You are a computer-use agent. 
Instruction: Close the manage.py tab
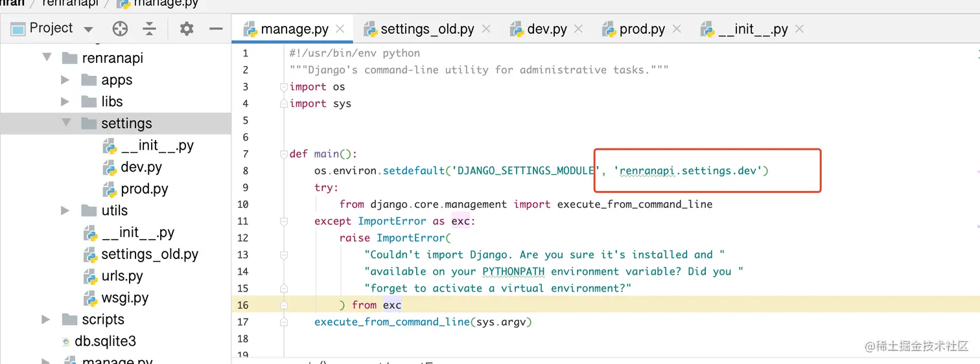click(x=340, y=29)
